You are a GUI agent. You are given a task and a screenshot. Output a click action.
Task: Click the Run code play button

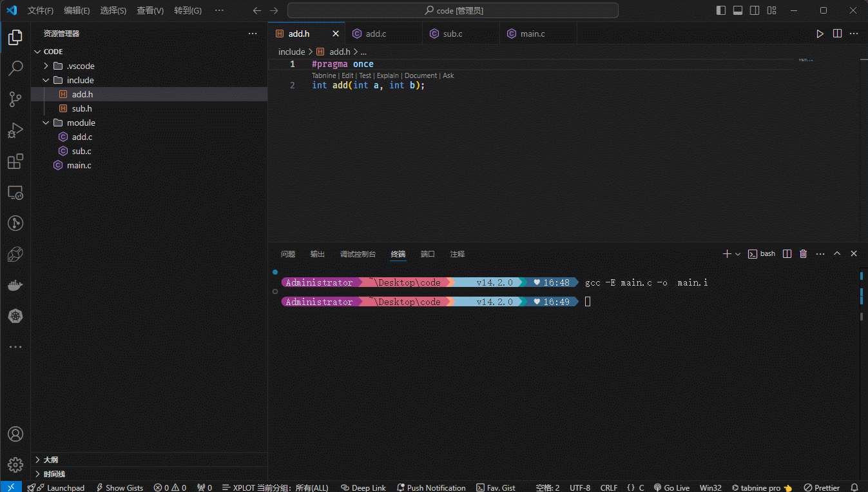click(820, 34)
